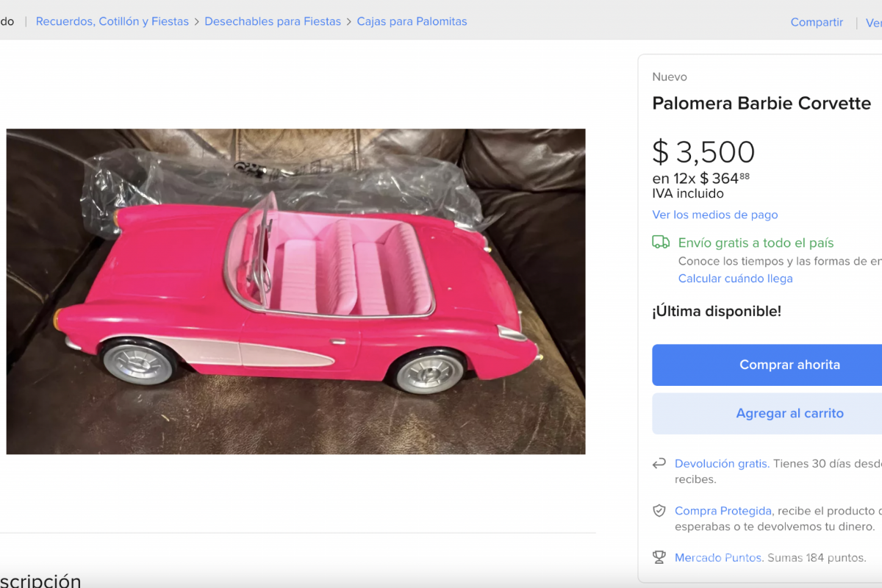Viewport: 882px width, 588px height.
Task: Open the "Devolución gratis" policy link
Action: click(x=721, y=463)
